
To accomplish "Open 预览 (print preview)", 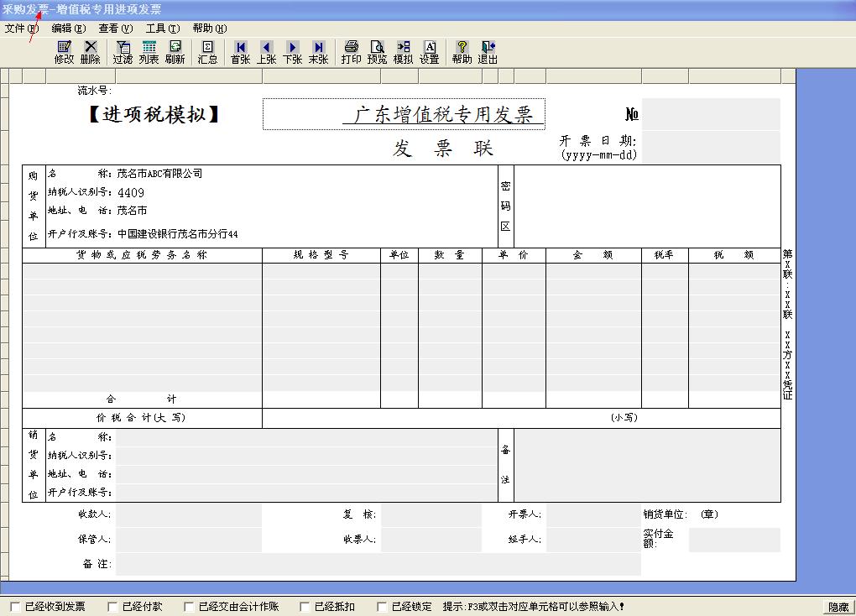I will (x=378, y=52).
